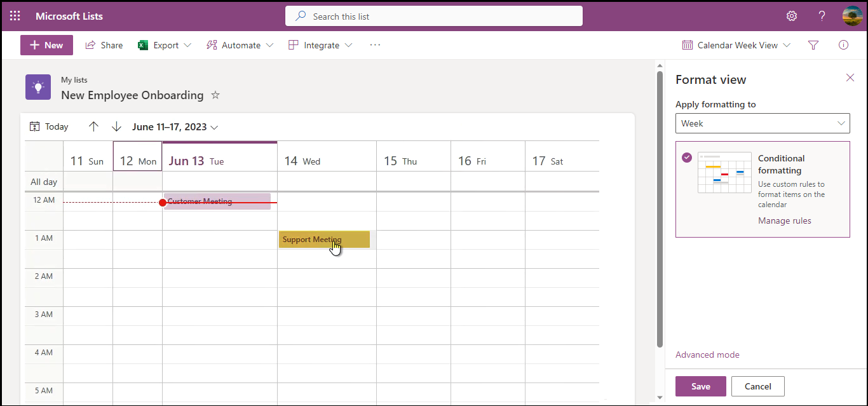Click the Search this list field

434,17
